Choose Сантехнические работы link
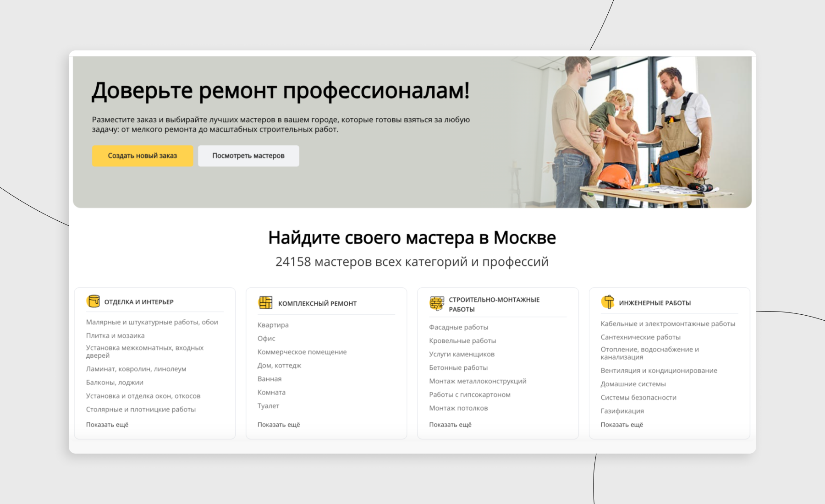This screenshot has height=504, width=825. (640, 337)
